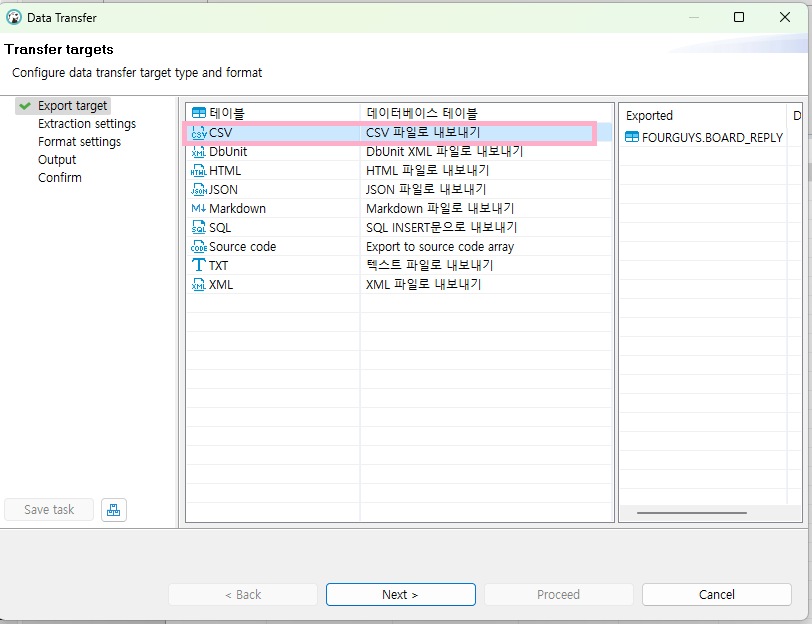Click the horizontal scrollbar under Exported list

pos(692,513)
